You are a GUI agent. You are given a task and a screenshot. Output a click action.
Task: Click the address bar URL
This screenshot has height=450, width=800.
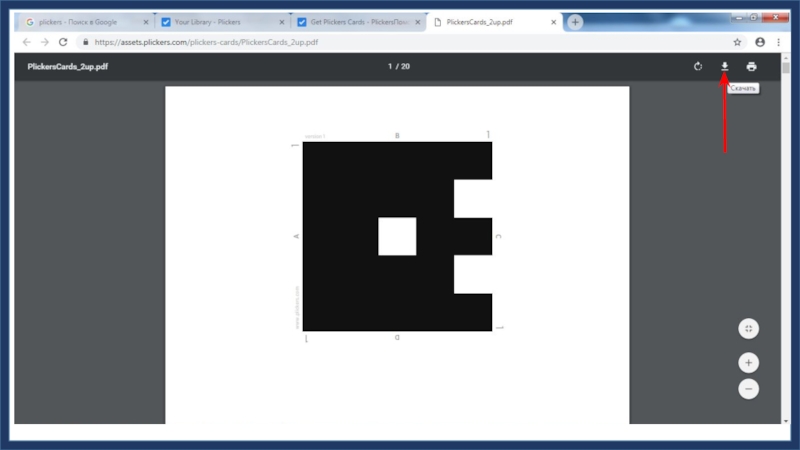coord(206,42)
